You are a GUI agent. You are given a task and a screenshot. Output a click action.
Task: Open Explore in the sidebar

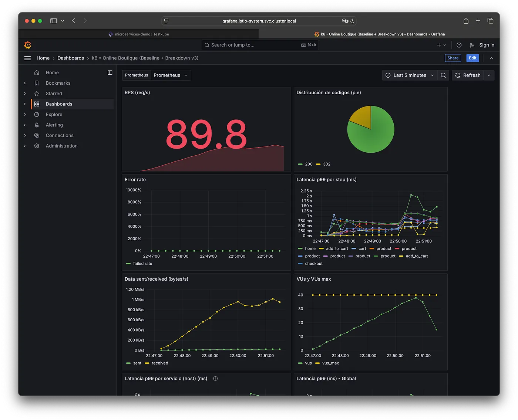point(54,115)
